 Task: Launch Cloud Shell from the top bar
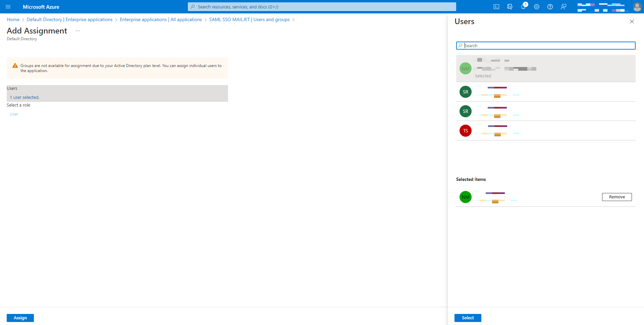coord(496,7)
